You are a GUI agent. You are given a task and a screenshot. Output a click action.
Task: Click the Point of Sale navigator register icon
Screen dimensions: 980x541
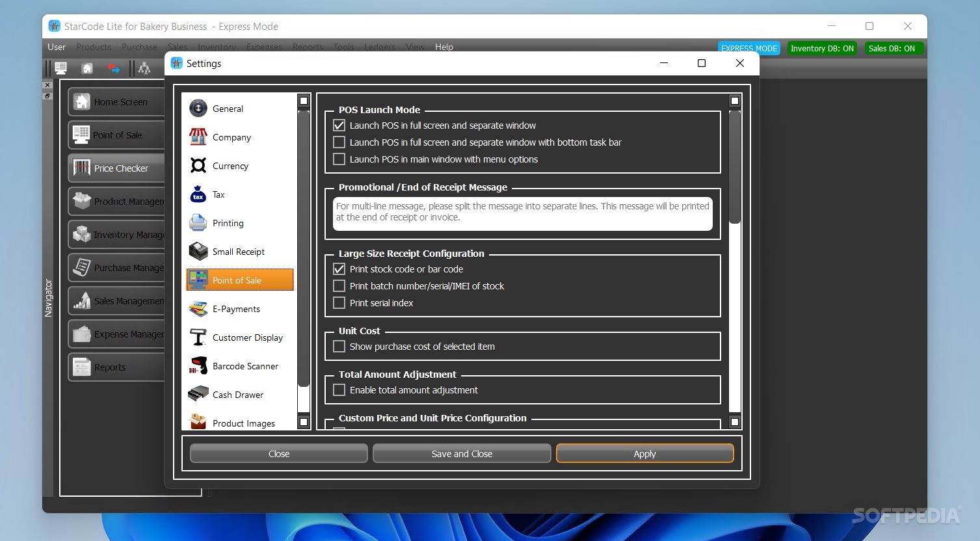coord(82,135)
